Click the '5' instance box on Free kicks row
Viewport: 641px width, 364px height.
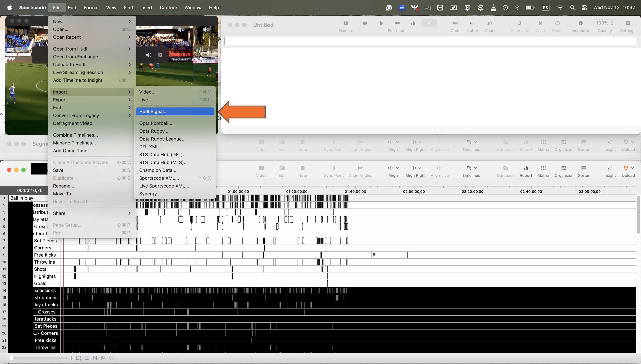(x=390, y=255)
